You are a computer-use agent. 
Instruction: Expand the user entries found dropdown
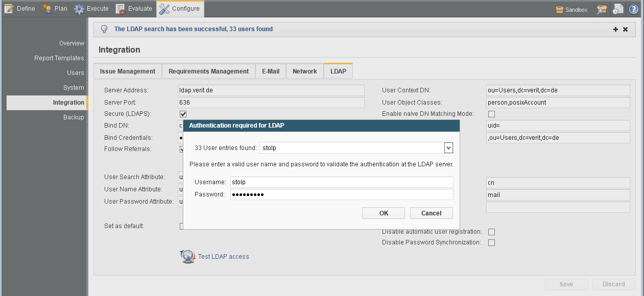point(448,148)
